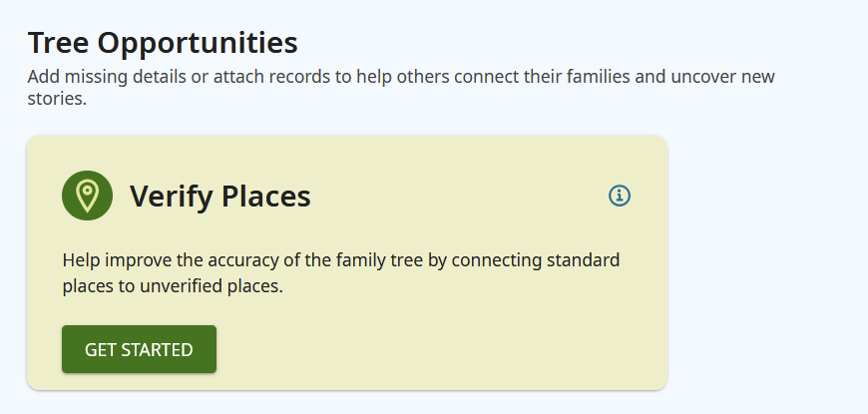Image resolution: width=868 pixels, height=414 pixels.
Task: Click the 'Add missing details' subtitle text
Action: tap(401, 88)
